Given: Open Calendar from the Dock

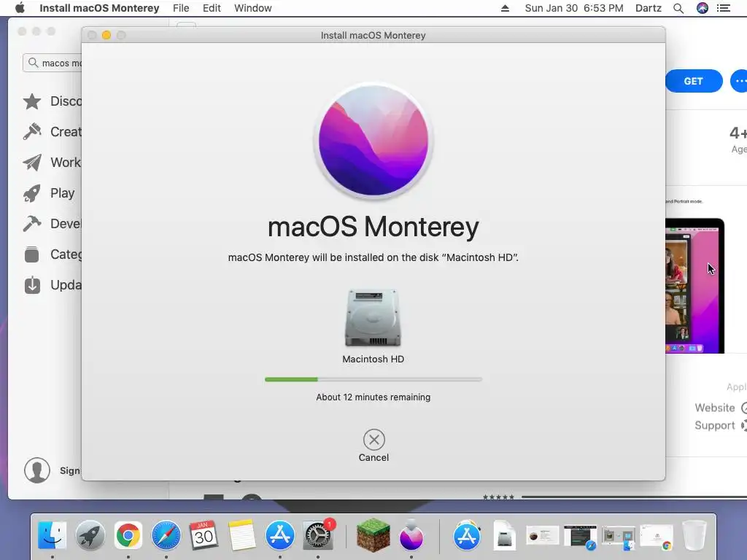Looking at the screenshot, I should 204,536.
